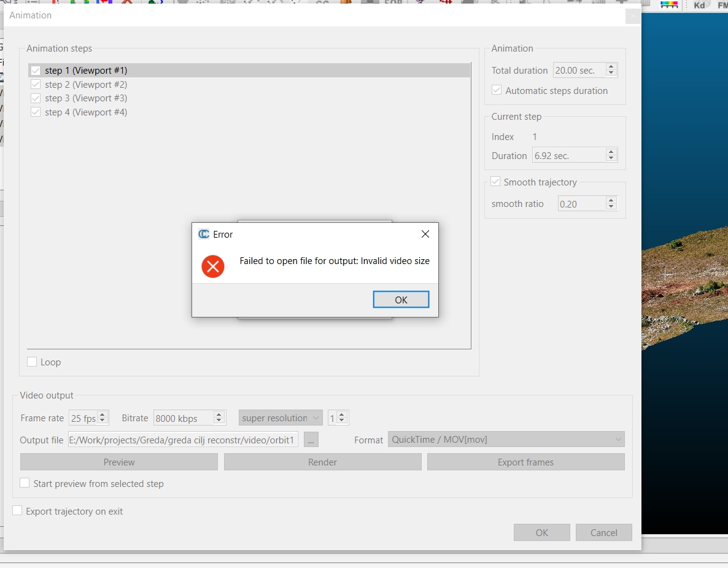This screenshot has height=568, width=728.
Task: Enable Export trajectory on exit
Action: coord(17,510)
